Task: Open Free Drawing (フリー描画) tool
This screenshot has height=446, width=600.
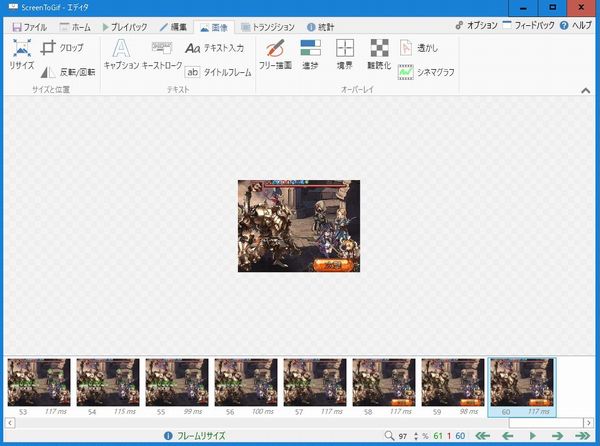Action: pos(275,54)
